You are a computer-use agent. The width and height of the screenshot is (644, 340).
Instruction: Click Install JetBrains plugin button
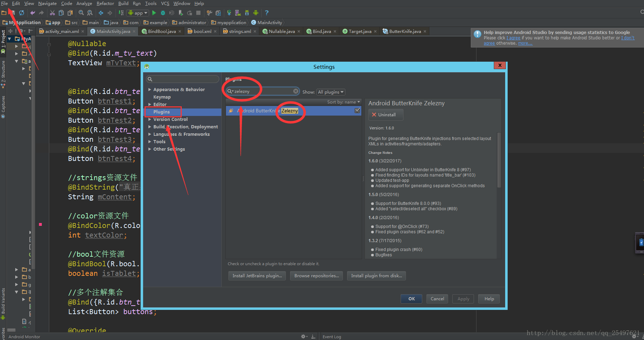pos(257,275)
